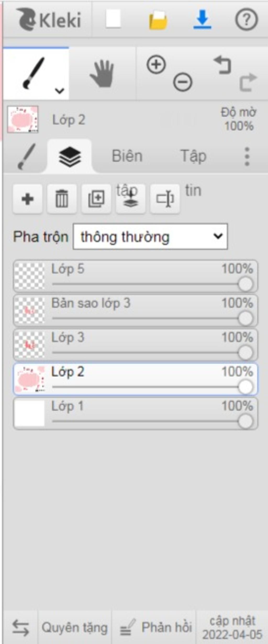
Task: Click the Lớp 5 opacity slider handle
Action: [x=245, y=284]
